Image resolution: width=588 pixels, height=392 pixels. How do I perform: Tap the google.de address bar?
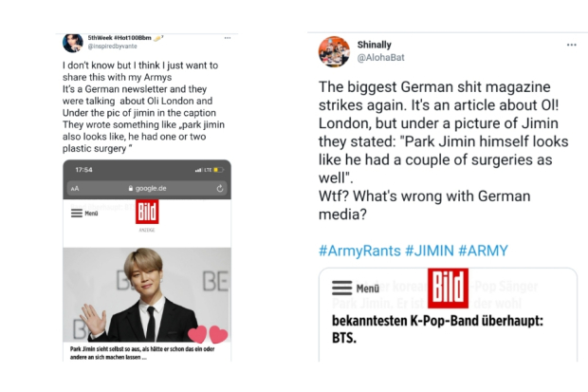tap(148, 189)
